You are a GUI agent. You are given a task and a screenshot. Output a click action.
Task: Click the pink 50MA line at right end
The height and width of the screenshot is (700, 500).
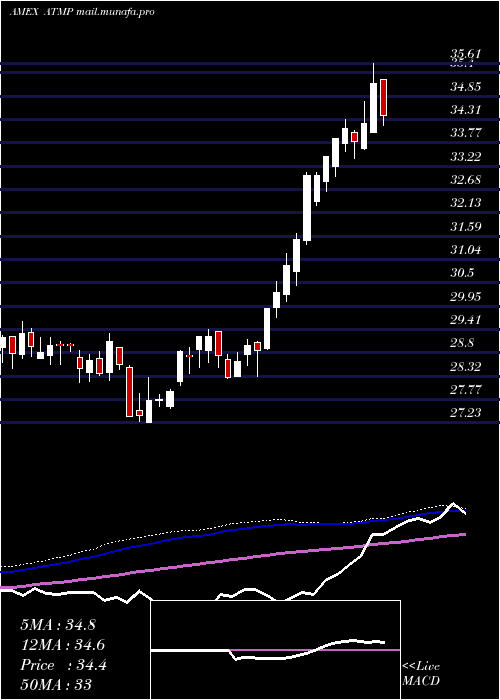pyautogui.click(x=462, y=535)
